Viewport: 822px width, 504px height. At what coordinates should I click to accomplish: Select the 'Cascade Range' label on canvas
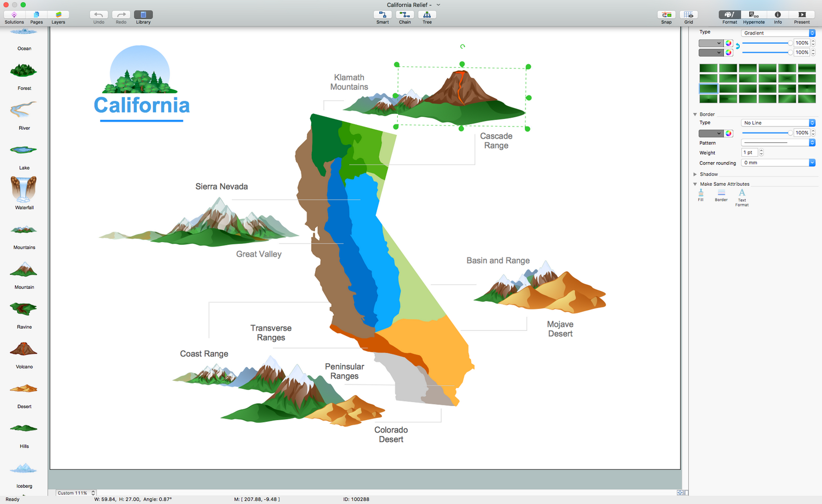[x=496, y=141]
